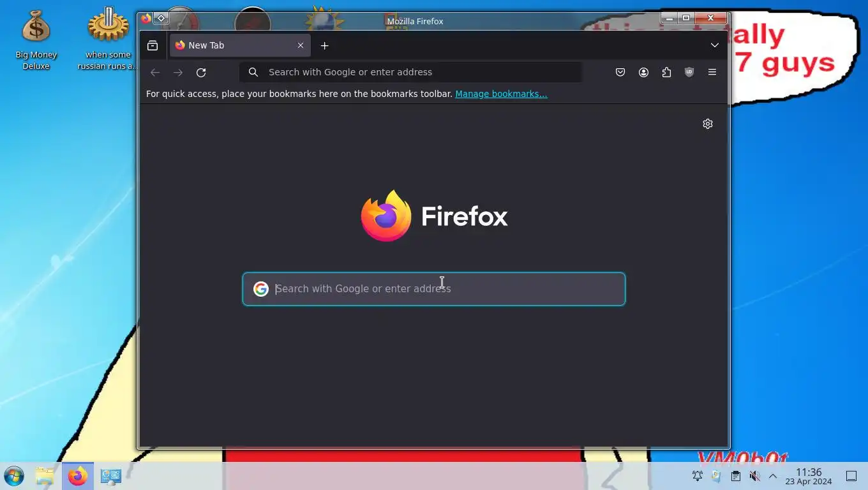Open the Firefox hamburger application menu

tap(712, 72)
